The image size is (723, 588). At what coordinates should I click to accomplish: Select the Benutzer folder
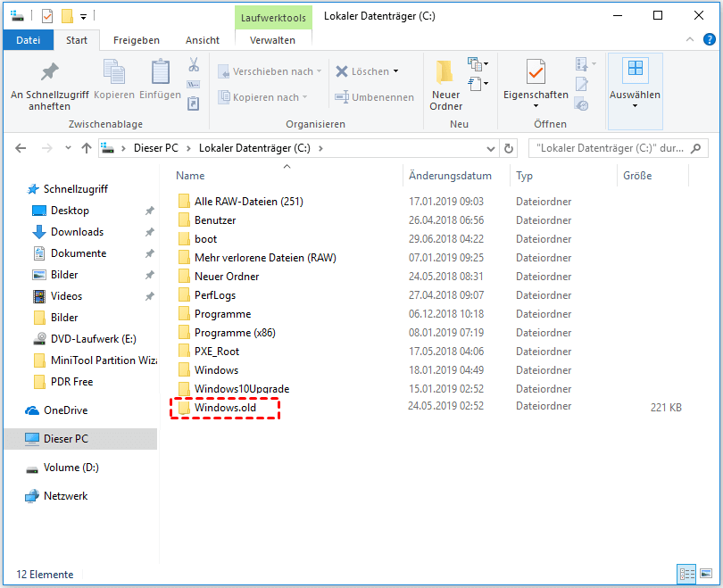215,220
